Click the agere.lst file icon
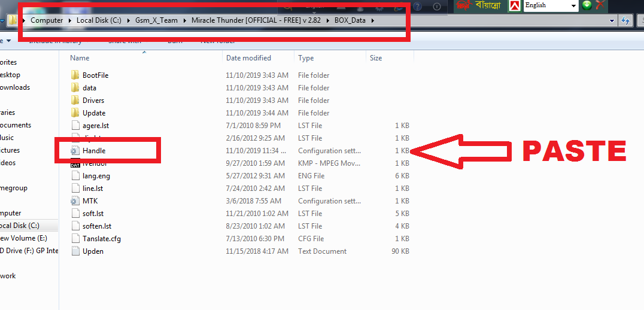This screenshot has height=310, width=644. (75, 125)
